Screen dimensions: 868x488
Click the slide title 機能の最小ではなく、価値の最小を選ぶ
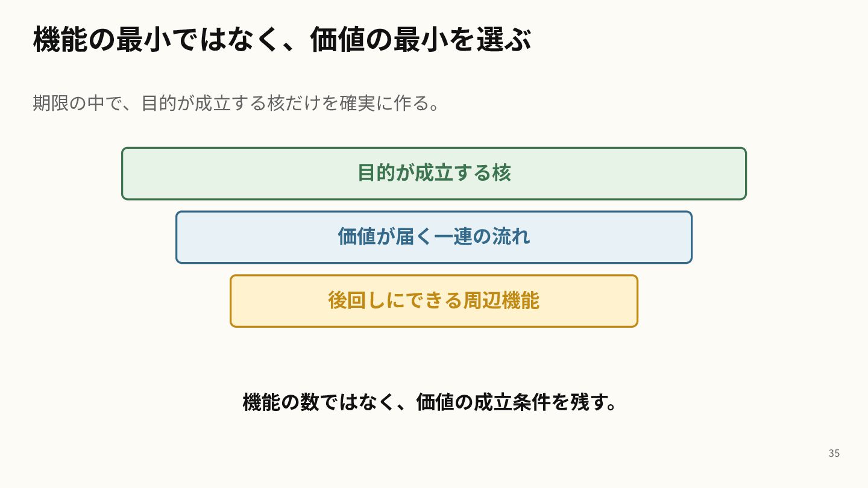(x=282, y=40)
